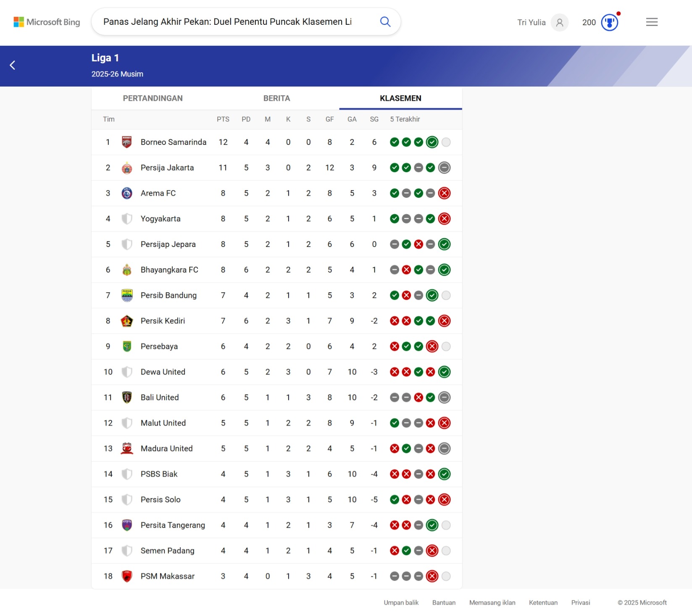Go back using the left chevron arrow
The height and width of the screenshot is (616, 692).
pyautogui.click(x=13, y=65)
